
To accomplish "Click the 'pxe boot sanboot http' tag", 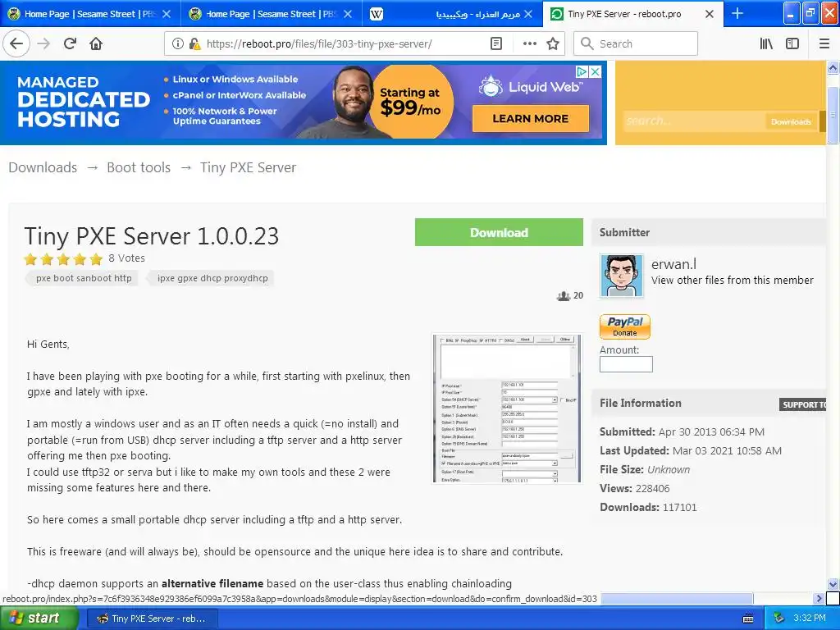I will coord(84,278).
